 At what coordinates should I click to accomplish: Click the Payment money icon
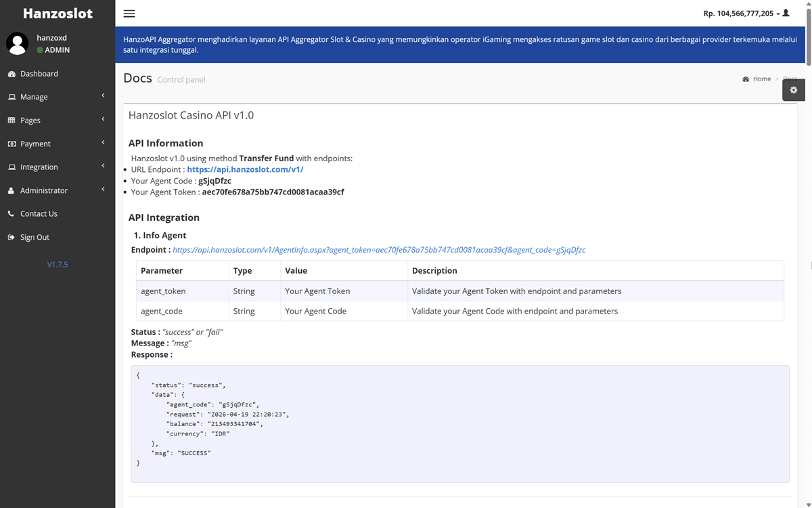pos(12,144)
